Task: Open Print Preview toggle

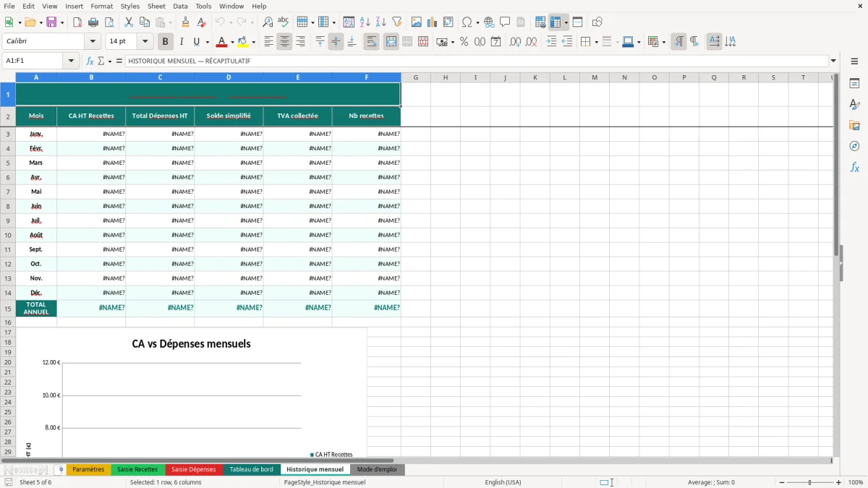Action: pos(109,22)
